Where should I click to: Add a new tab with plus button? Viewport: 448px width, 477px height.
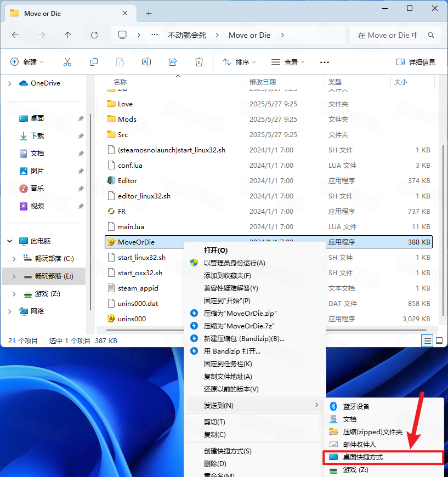click(x=149, y=13)
